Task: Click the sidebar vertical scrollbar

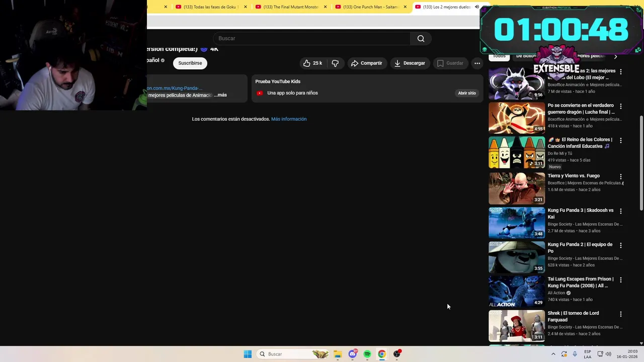Action: [x=641, y=163]
